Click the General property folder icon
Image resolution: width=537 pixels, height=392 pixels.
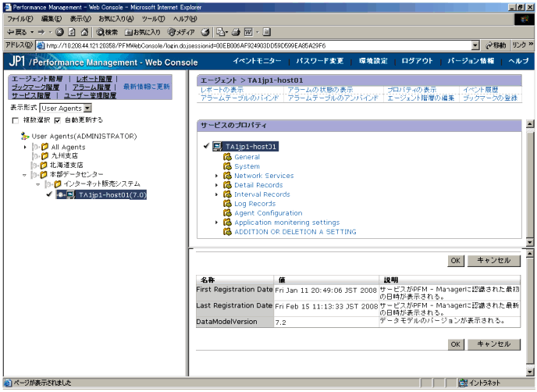[227, 157]
